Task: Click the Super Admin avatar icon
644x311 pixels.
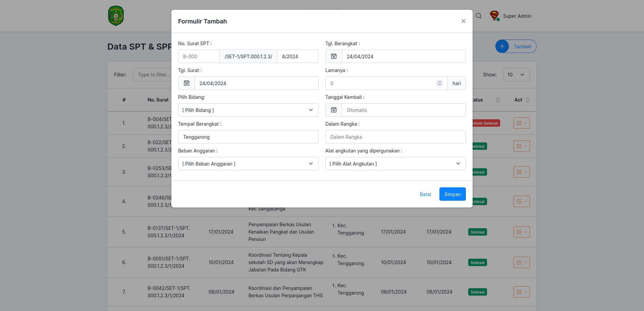Action: 494,16
